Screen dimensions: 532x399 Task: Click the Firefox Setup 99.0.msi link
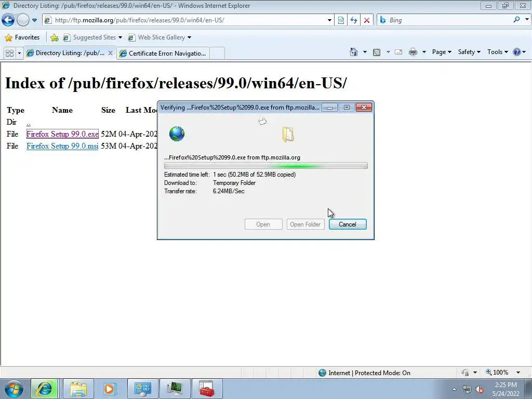coord(62,146)
